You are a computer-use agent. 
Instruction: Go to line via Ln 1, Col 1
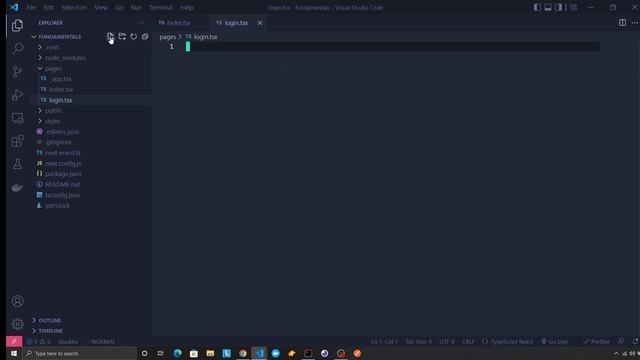click(384, 341)
